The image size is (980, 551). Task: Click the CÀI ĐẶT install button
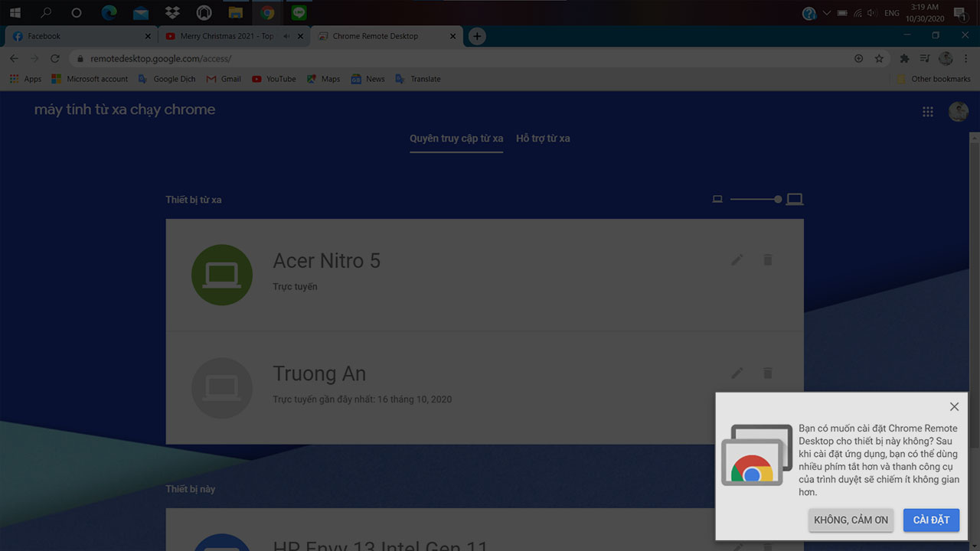click(x=931, y=520)
